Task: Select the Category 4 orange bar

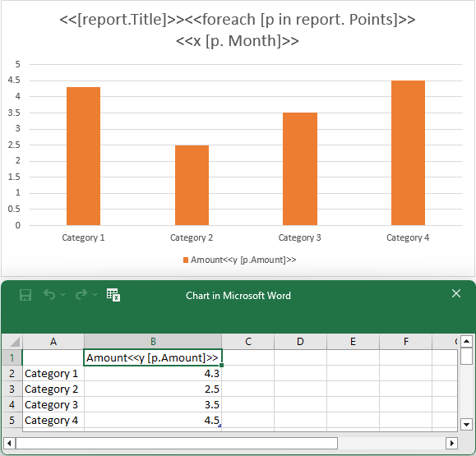Action: click(408, 153)
